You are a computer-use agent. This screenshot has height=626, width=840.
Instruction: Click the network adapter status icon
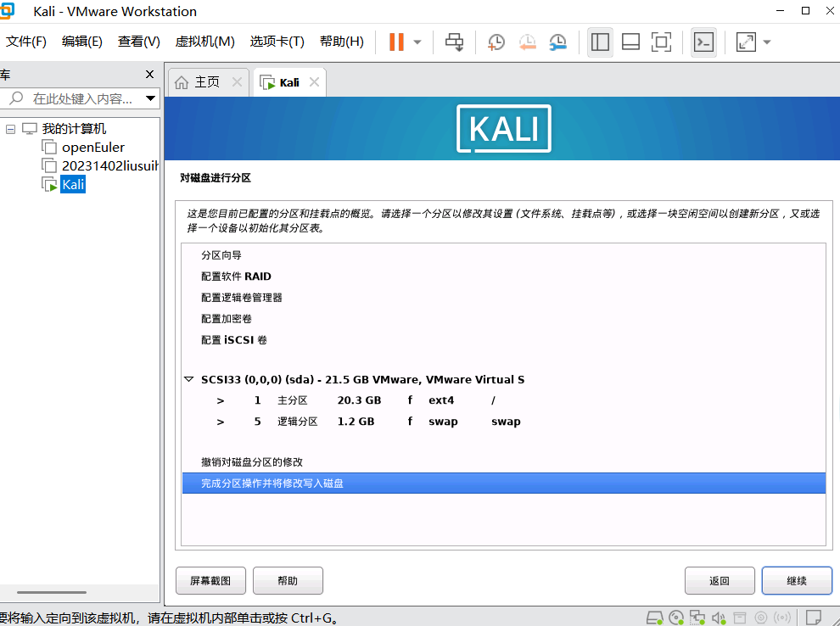coord(697,618)
